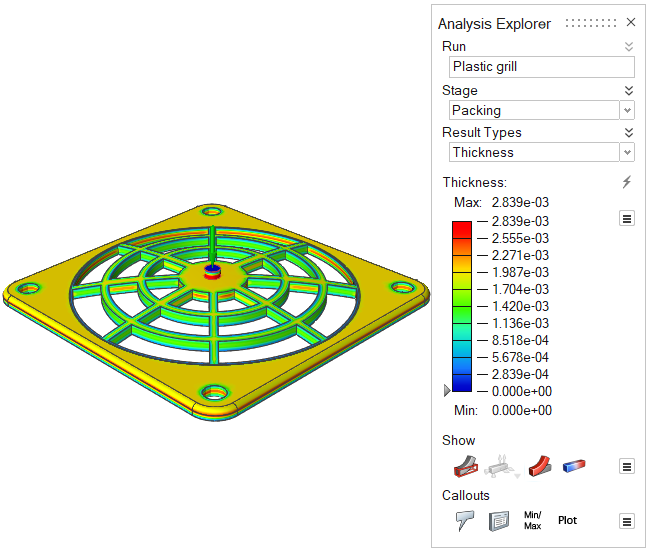
Task: Click the Min/Max callout button
Action: tap(532, 520)
